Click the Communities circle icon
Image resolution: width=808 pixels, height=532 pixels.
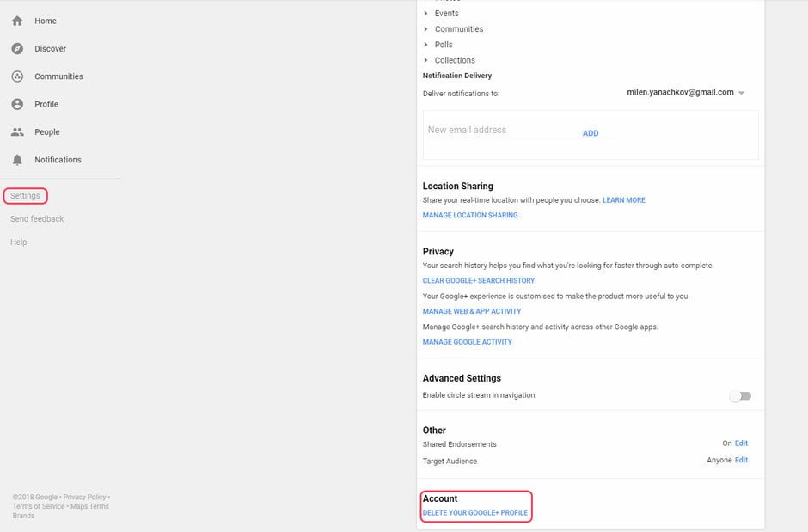(x=17, y=76)
